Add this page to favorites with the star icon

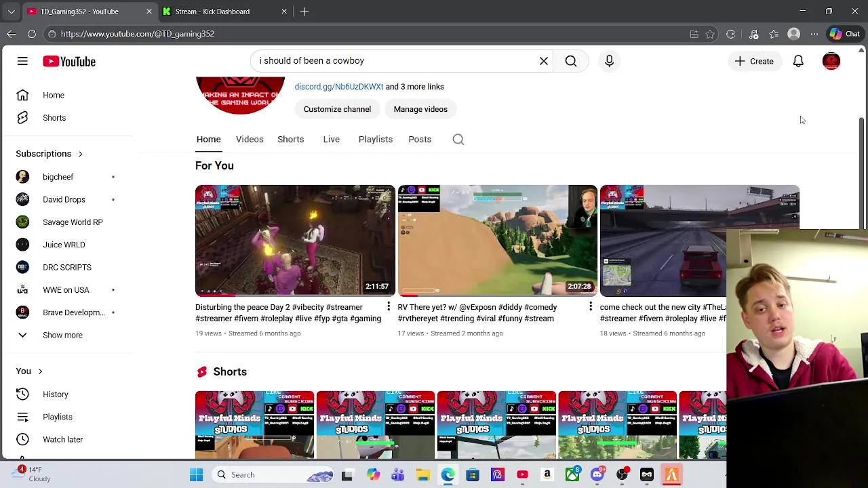710,34
